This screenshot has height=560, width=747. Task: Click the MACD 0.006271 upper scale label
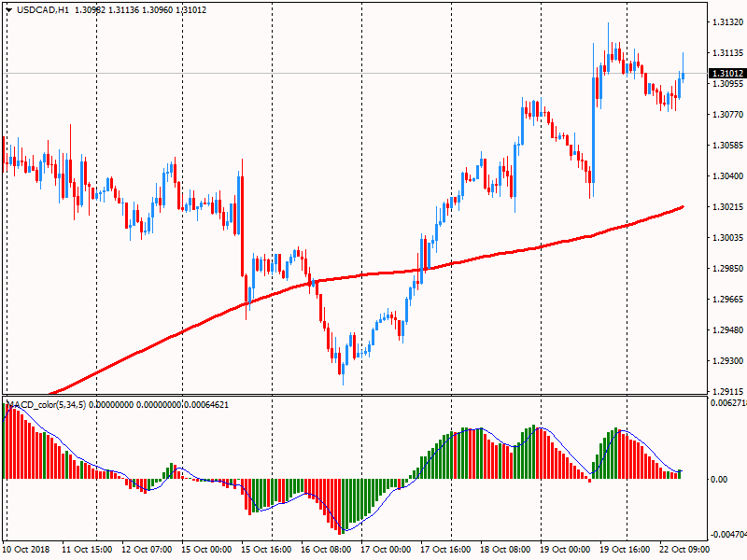click(x=728, y=403)
